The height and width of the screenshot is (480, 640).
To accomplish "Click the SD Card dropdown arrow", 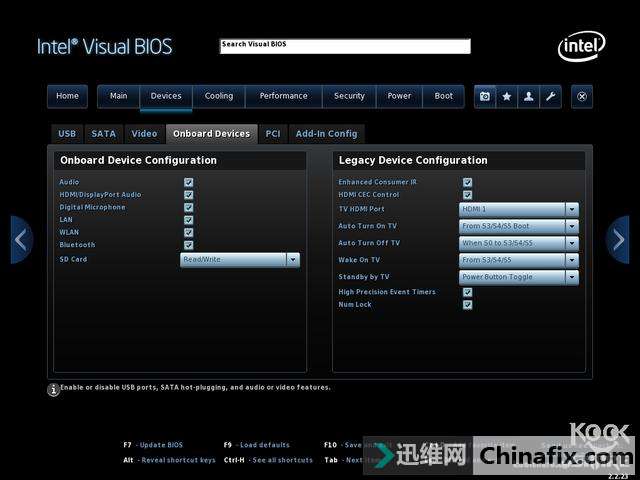I will [293, 260].
